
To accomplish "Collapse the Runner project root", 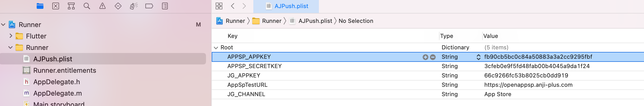I will tap(3, 25).
